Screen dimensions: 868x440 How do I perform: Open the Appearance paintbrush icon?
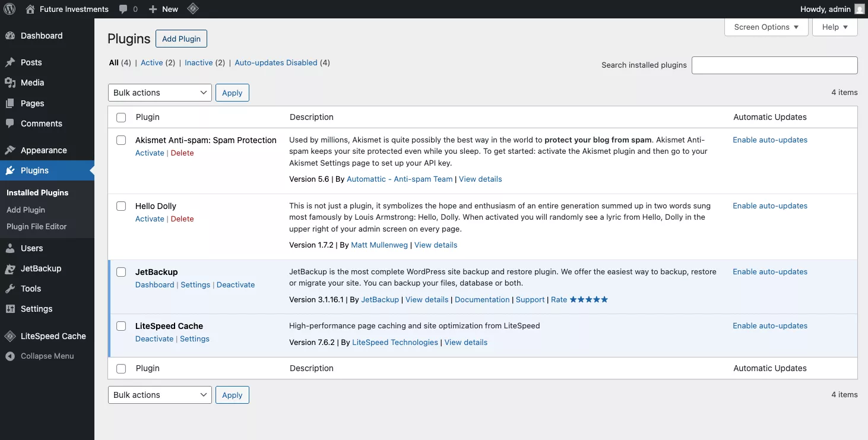click(11, 150)
